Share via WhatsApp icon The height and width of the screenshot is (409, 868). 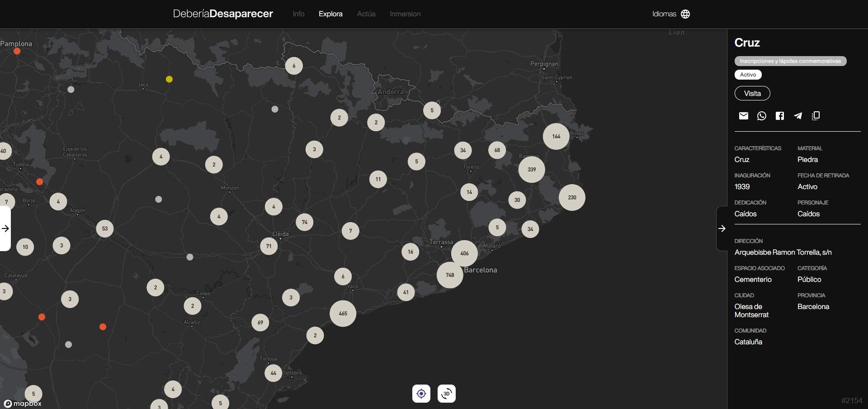click(762, 116)
